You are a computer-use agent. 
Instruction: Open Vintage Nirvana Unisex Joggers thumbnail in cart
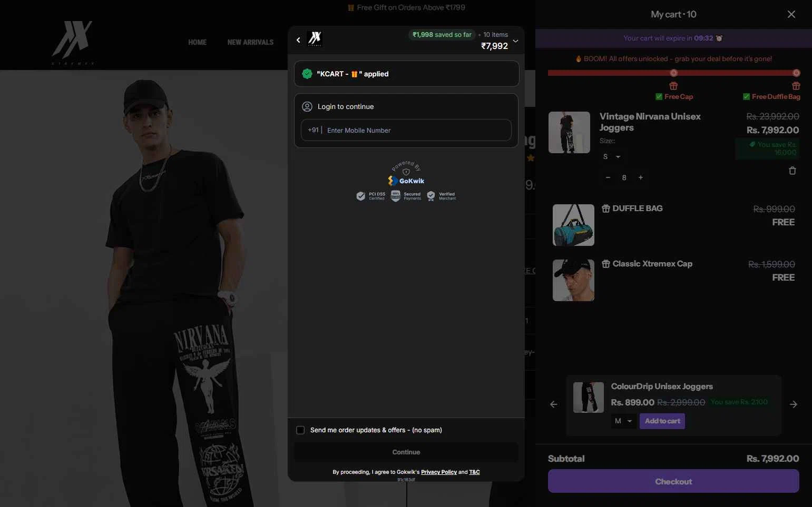click(x=569, y=132)
